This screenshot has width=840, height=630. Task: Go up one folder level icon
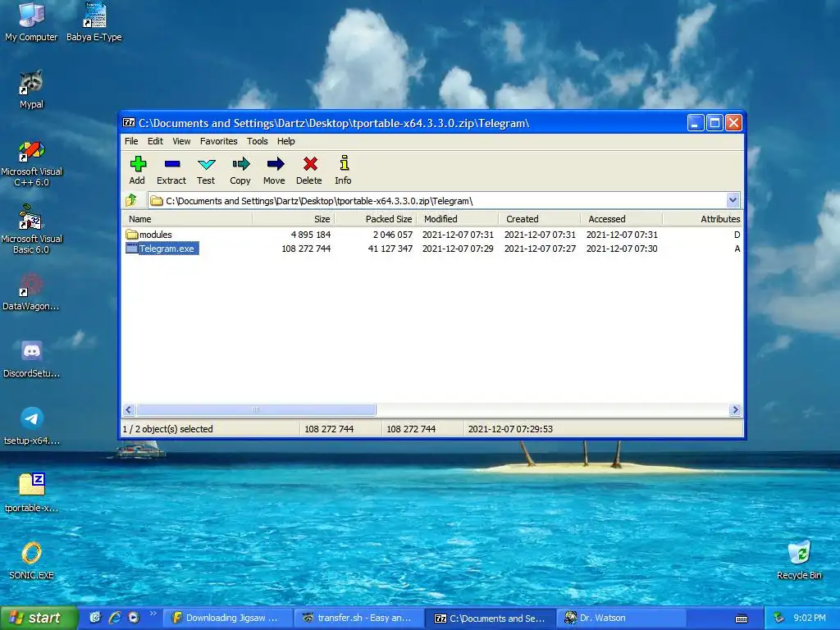click(131, 201)
